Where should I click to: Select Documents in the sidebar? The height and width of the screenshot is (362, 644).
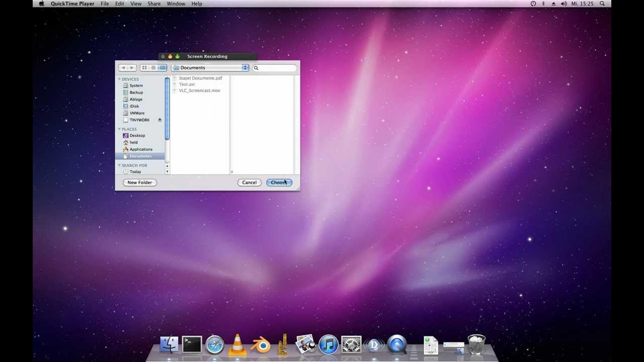coord(141,156)
